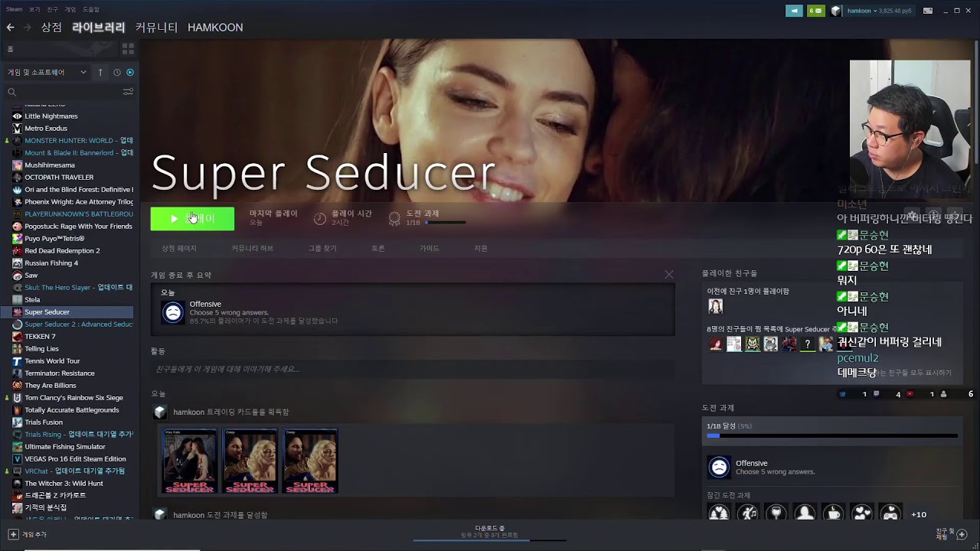Click the green play button for Super Seducer

(192, 219)
